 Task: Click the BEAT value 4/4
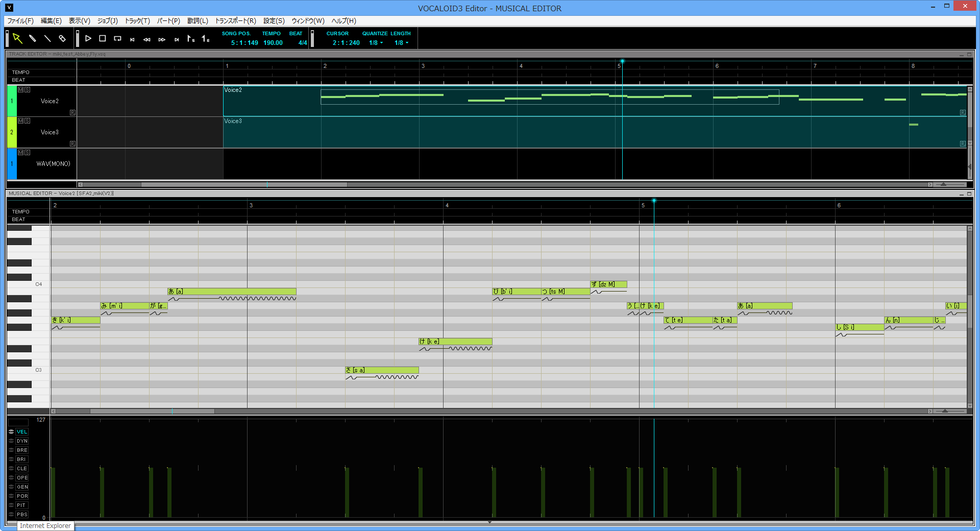point(303,43)
